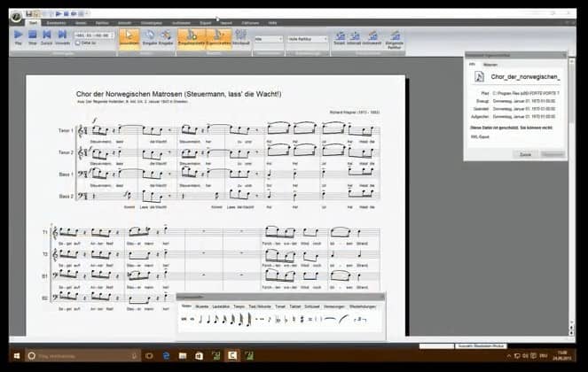
Task: Click the Tonart transpose icon
Action: pyautogui.click(x=340, y=39)
